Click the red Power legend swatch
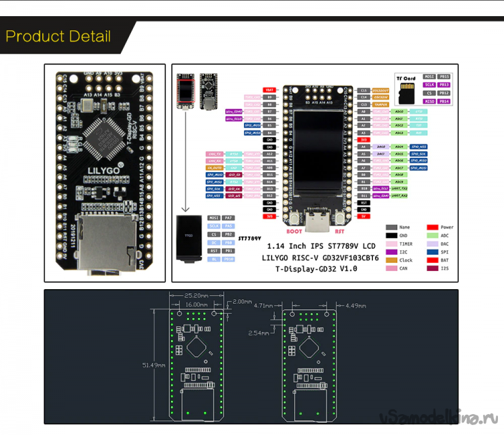This screenshot has width=504, height=435. (432, 227)
